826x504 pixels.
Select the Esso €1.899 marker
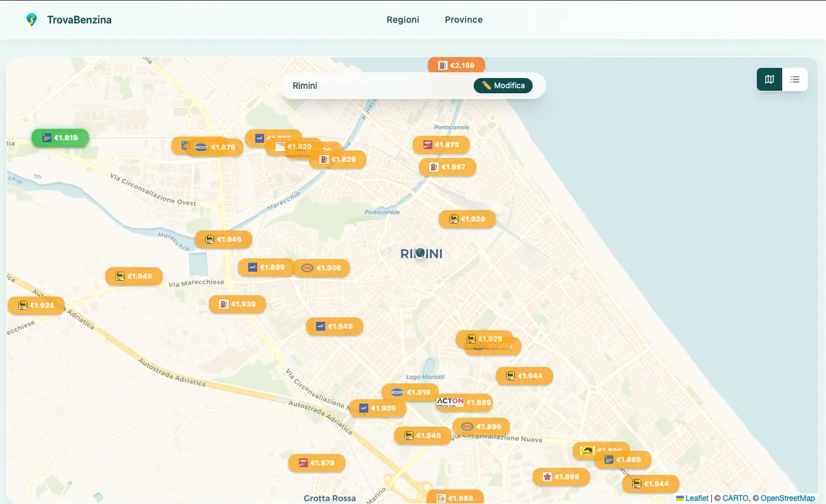pyautogui.click(x=481, y=427)
